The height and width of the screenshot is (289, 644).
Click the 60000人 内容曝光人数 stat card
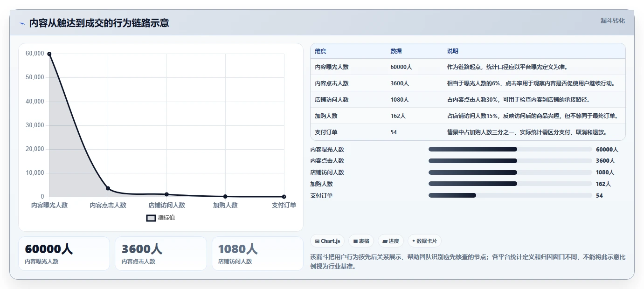pyautogui.click(x=64, y=254)
